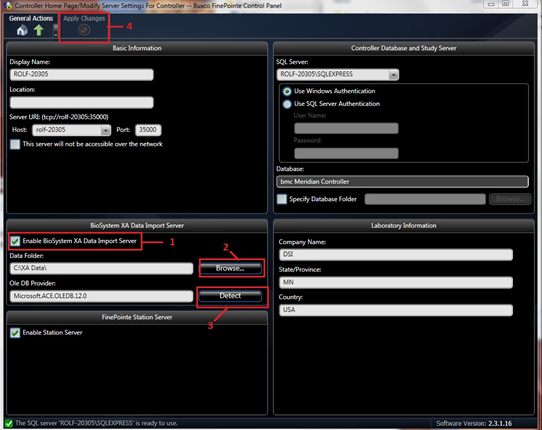
Task: Click the SQL Password field
Action: click(x=346, y=153)
